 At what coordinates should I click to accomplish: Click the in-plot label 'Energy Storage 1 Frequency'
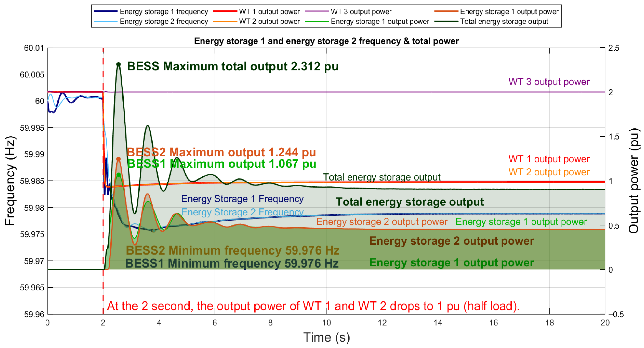point(242,199)
